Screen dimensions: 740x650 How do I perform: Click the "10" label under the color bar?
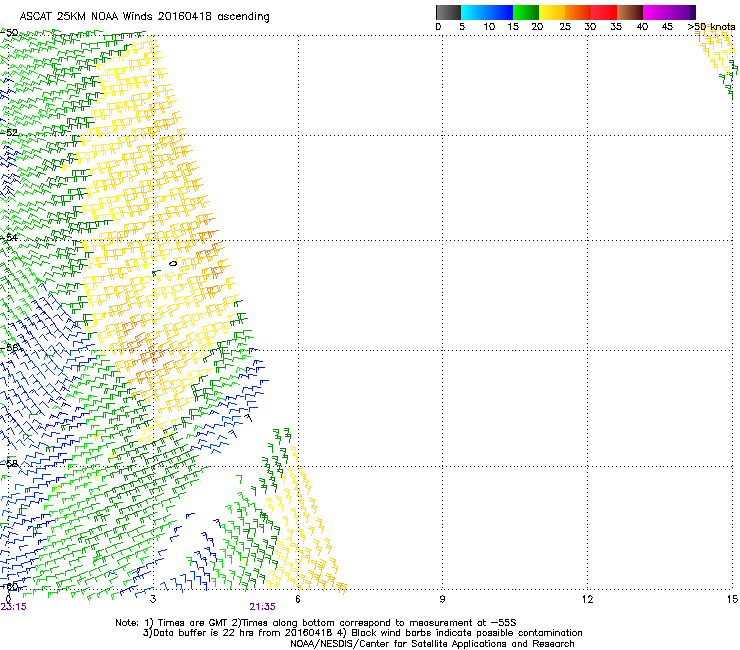(x=489, y=27)
